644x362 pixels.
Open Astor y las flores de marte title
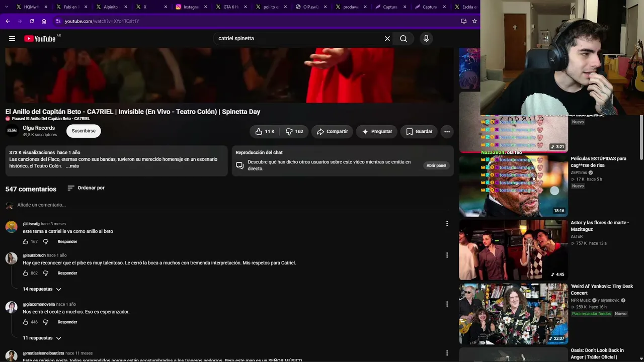coord(600,226)
